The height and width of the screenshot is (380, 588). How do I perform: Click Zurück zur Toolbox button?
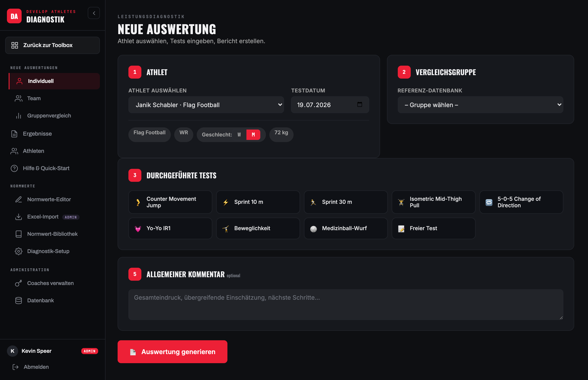pyautogui.click(x=53, y=45)
